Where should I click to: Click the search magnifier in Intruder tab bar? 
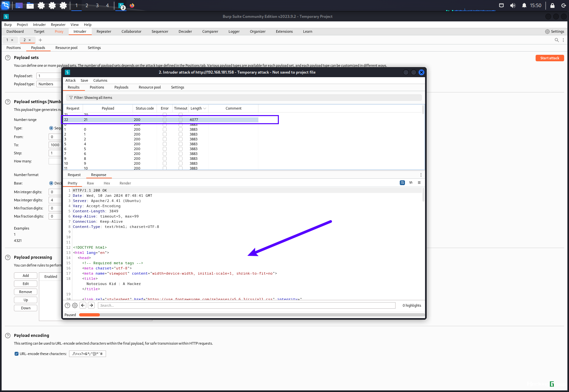click(x=557, y=40)
